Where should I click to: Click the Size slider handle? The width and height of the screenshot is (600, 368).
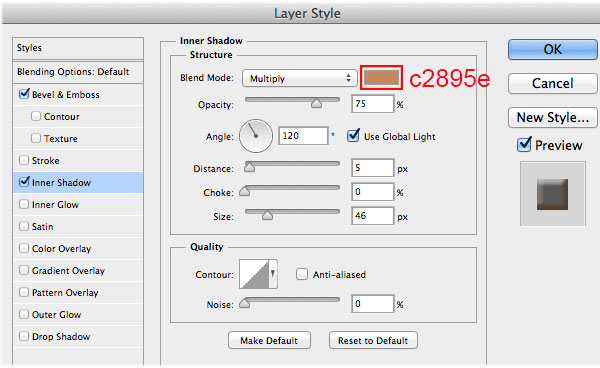tap(267, 215)
